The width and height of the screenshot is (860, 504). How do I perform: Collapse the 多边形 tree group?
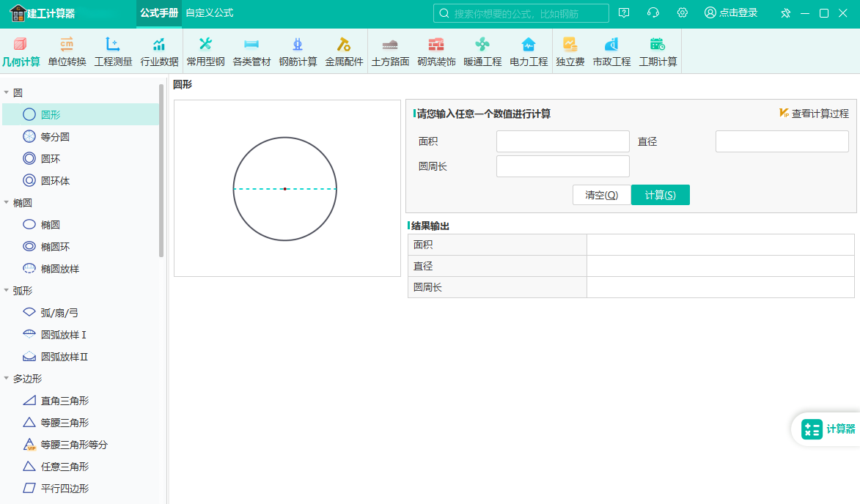[x=7, y=379]
